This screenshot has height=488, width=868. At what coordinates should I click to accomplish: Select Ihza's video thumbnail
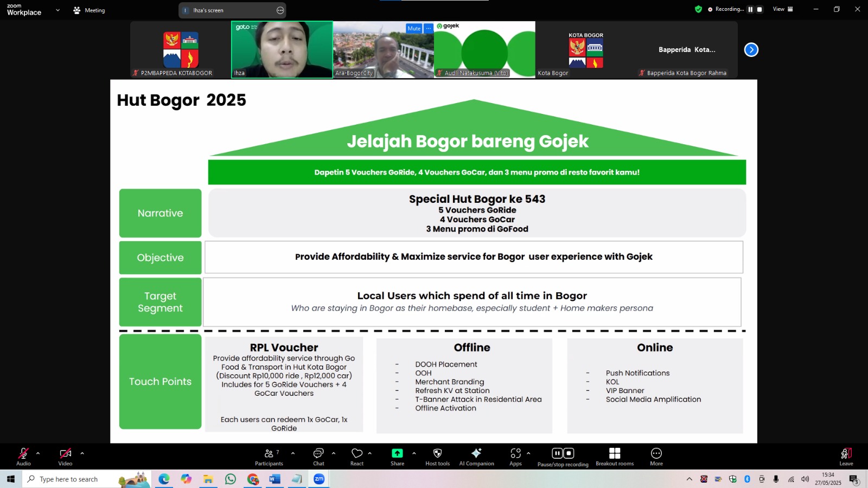coord(282,50)
